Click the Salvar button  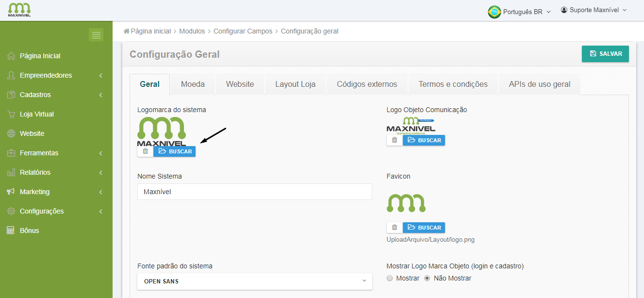[605, 54]
